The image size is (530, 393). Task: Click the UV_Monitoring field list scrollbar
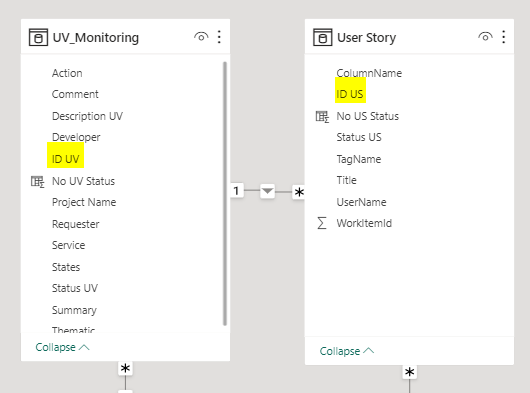(225, 194)
